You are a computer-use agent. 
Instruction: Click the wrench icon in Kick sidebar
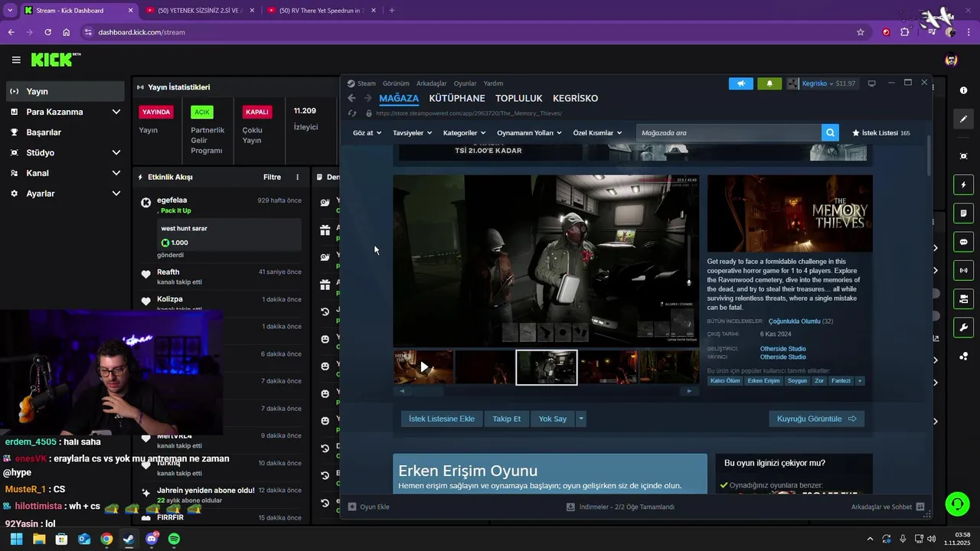coord(963,328)
